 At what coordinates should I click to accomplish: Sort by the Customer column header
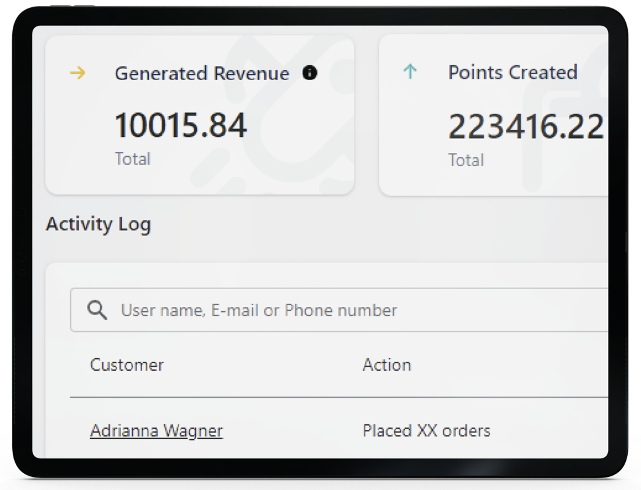click(x=127, y=365)
